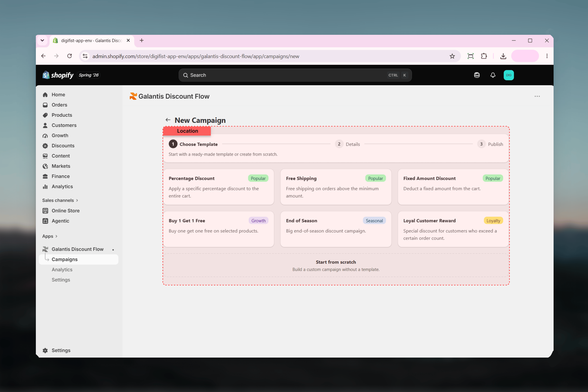Expand Sales channels section
This screenshot has height=392, width=588.
coord(60,200)
